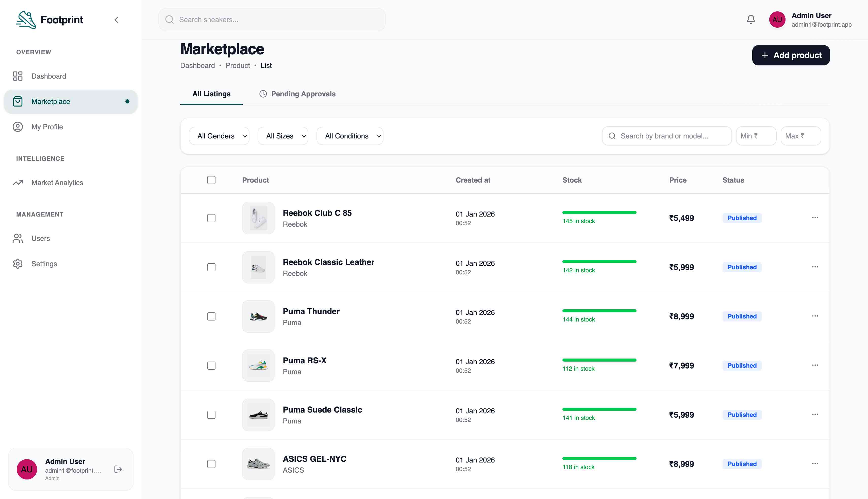Click the Add product button
This screenshot has height=499, width=868.
(x=791, y=55)
